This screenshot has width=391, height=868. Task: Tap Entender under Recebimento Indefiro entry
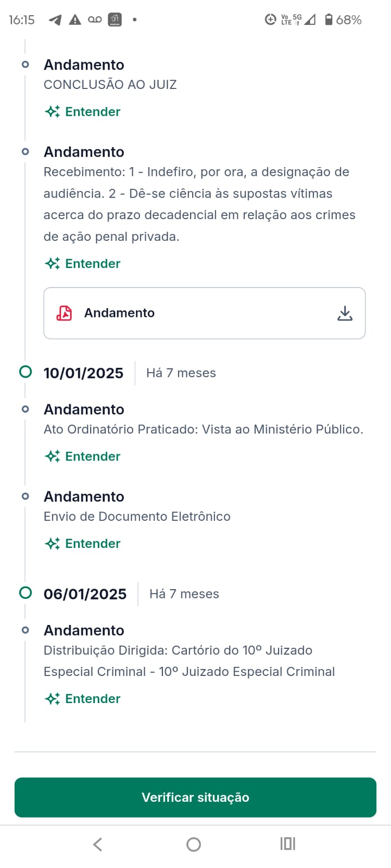point(92,264)
